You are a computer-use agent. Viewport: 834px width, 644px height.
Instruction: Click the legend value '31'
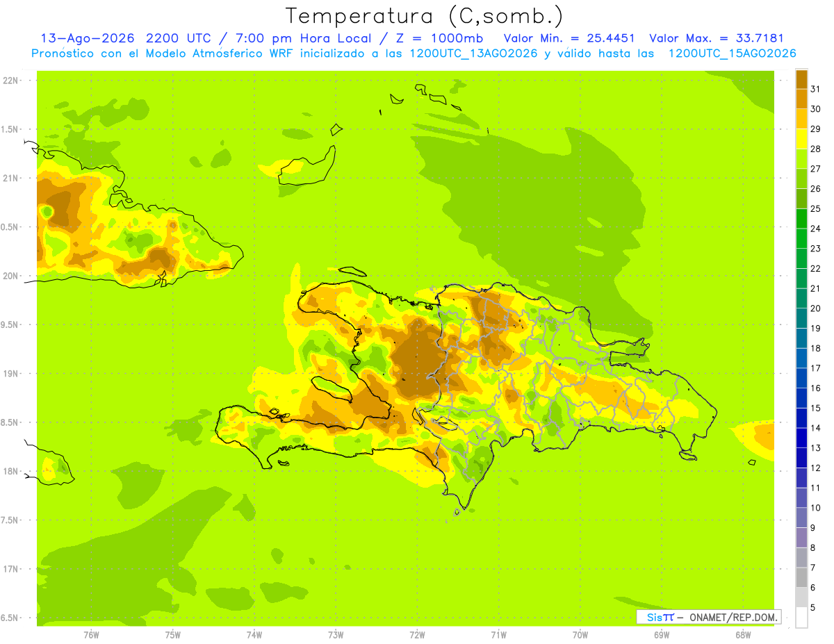point(816,89)
